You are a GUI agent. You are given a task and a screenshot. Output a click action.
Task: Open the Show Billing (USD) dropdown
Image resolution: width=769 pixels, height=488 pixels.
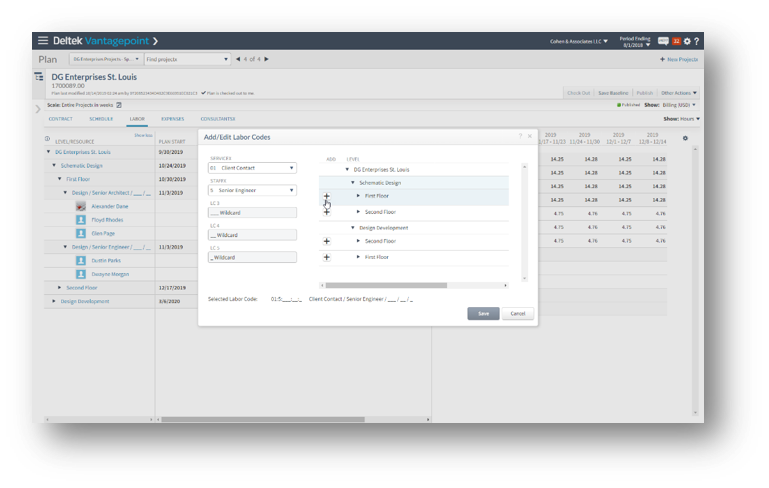pyautogui.click(x=679, y=105)
